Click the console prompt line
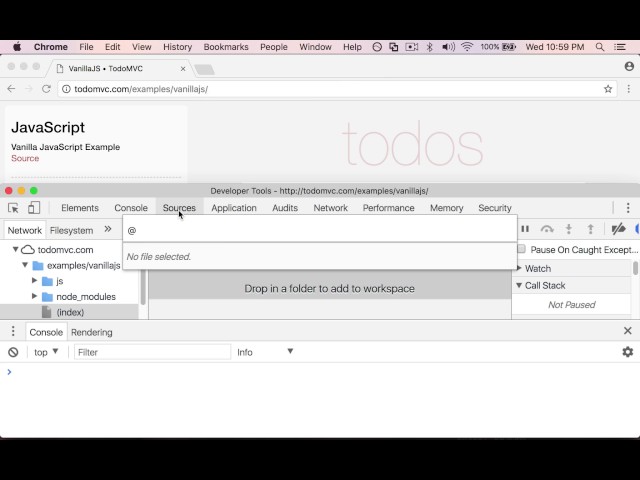Viewport: 640px width, 480px height. [320, 372]
